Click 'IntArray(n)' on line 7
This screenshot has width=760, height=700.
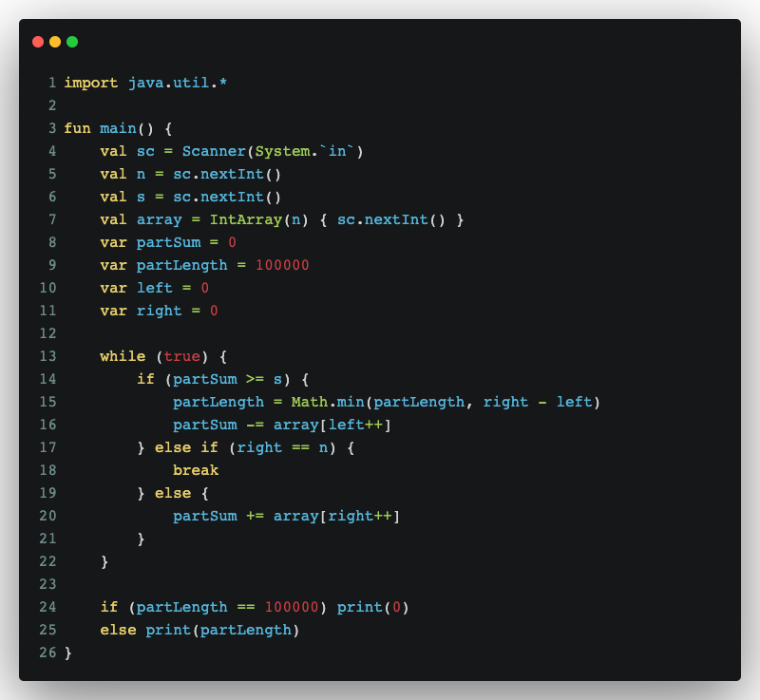(x=258, y=219)
